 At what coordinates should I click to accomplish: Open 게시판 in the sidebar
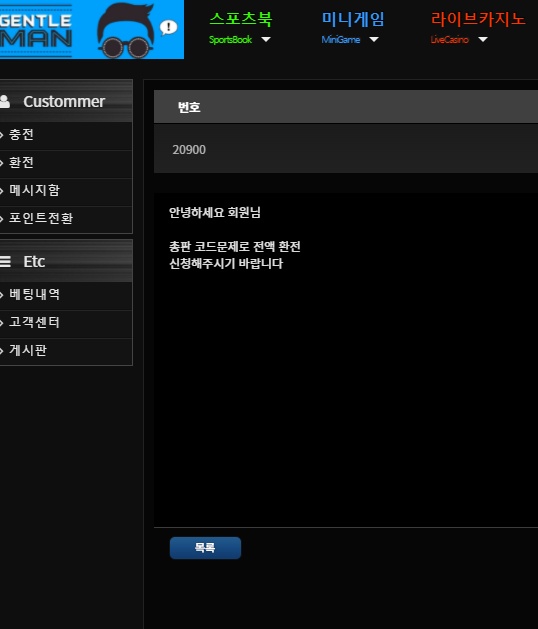[66, 351]
